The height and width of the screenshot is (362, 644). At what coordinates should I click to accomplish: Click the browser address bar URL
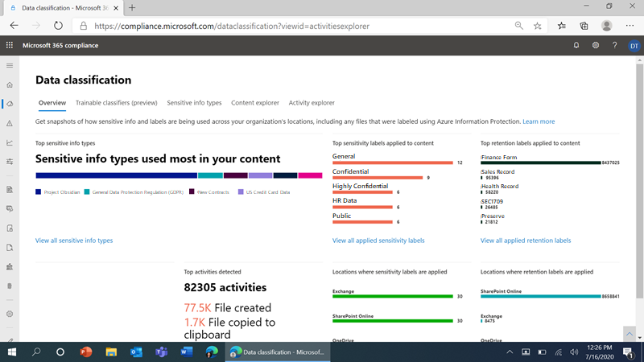point(232,26)
